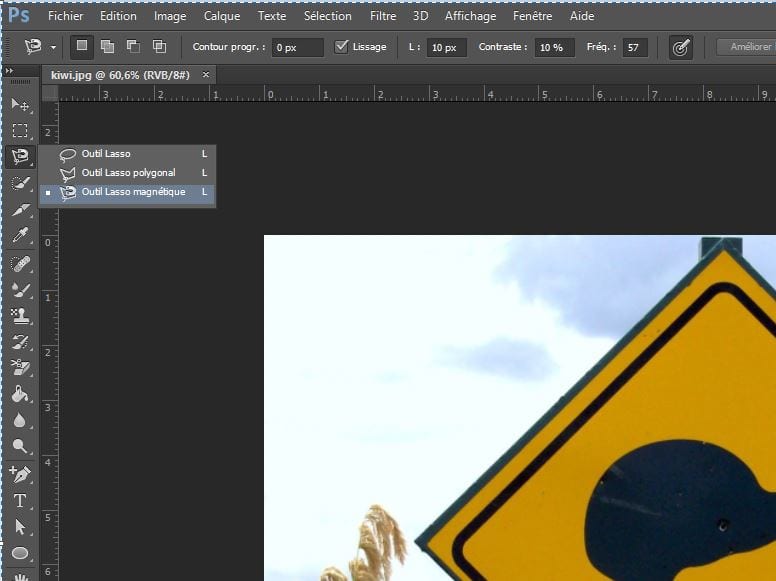This screenshot has height=581, width=776.
Task: Select the History Brush tool
Action: click(x=20, y=342)
